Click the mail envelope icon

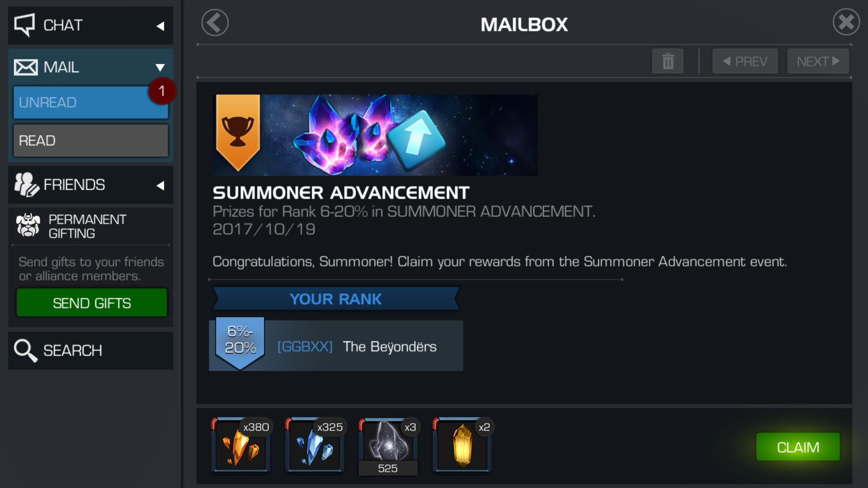coord(26,67)
